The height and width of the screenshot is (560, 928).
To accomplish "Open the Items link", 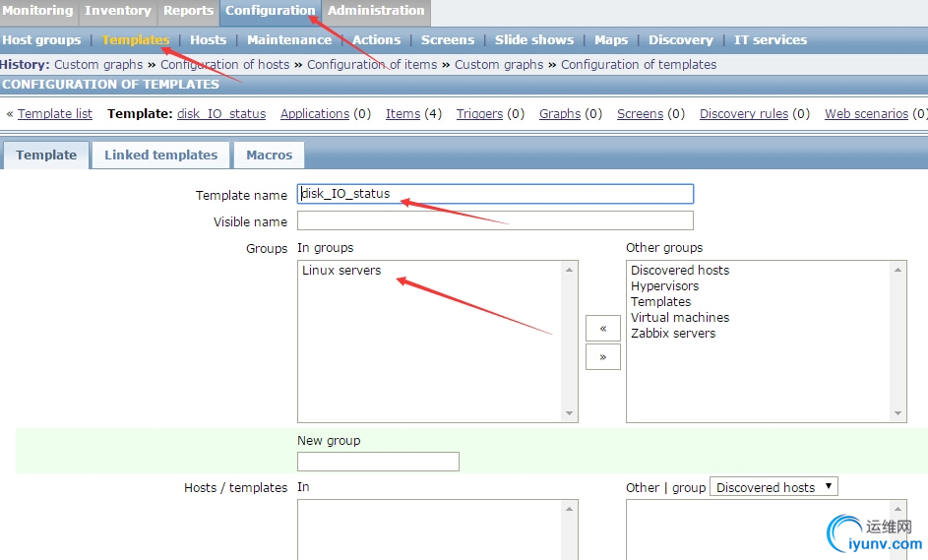I will tap(403, 113).
